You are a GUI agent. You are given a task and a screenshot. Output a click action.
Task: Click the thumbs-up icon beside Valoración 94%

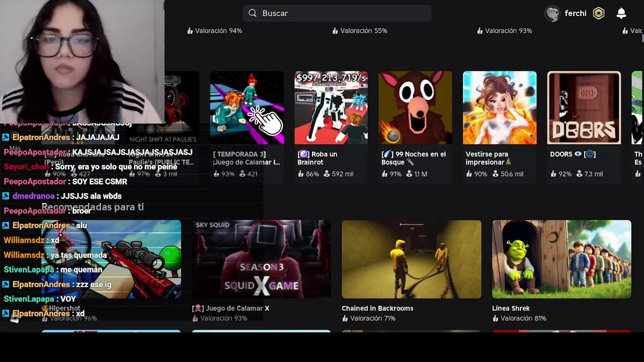coord(190,31)
